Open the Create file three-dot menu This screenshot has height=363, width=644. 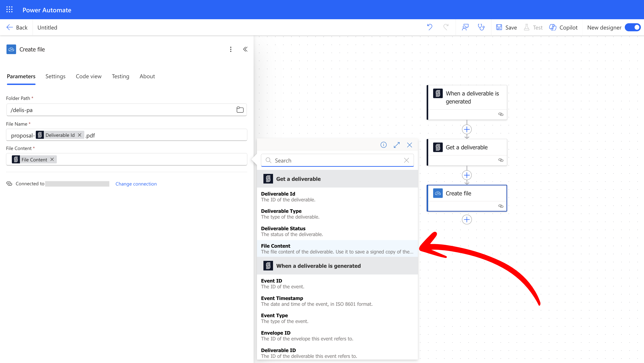pos(231,49)
